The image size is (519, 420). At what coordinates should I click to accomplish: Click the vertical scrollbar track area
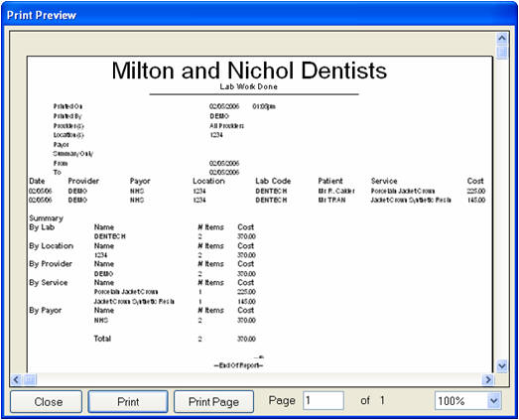(x=502, y=210)
